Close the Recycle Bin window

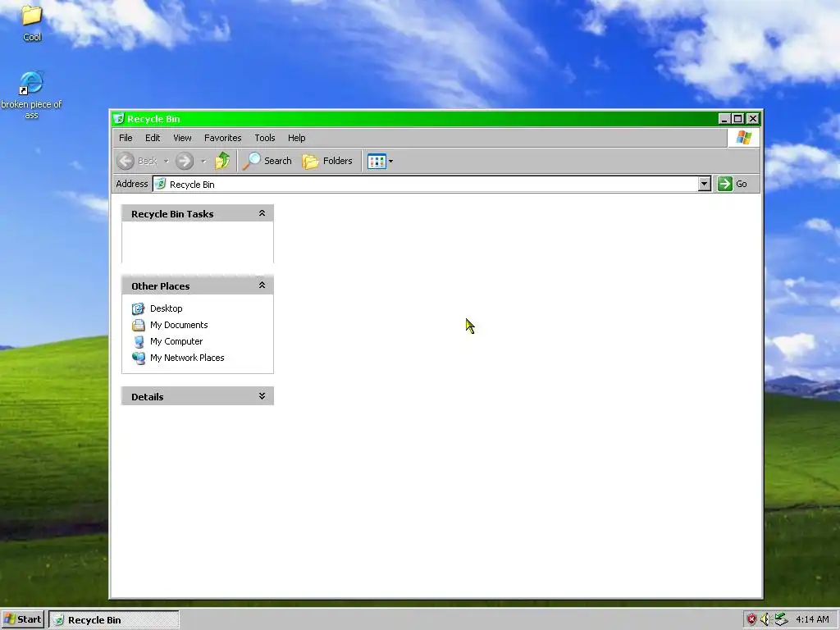tap(753, 118)
